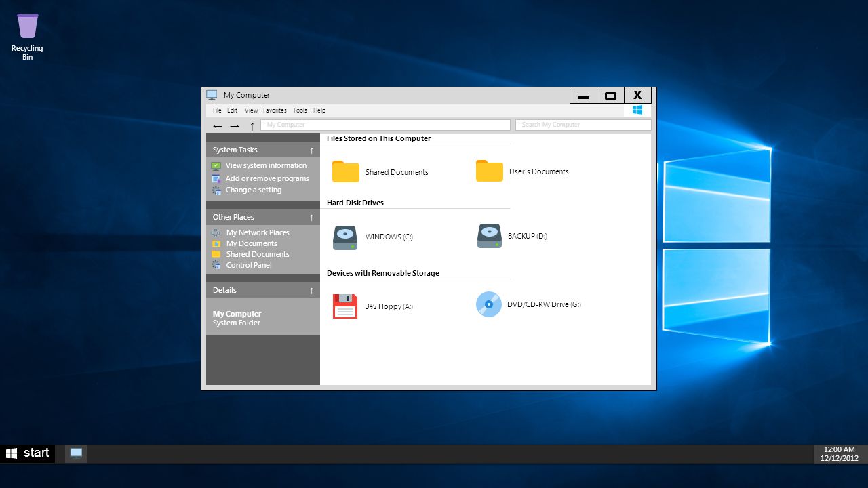868x488 pixels.
Task: Click the Hard Disk Drives heading
Action: pos(355,203)
